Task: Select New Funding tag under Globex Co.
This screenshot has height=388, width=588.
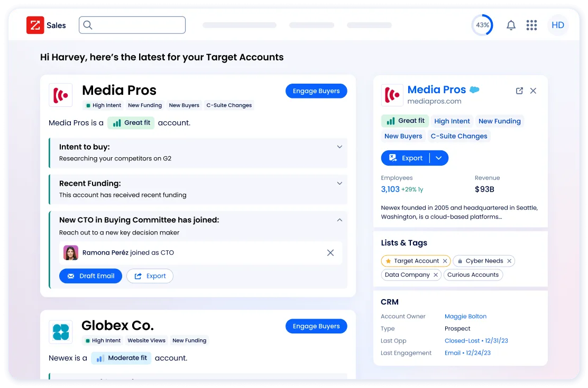Action: coord(189,340)
